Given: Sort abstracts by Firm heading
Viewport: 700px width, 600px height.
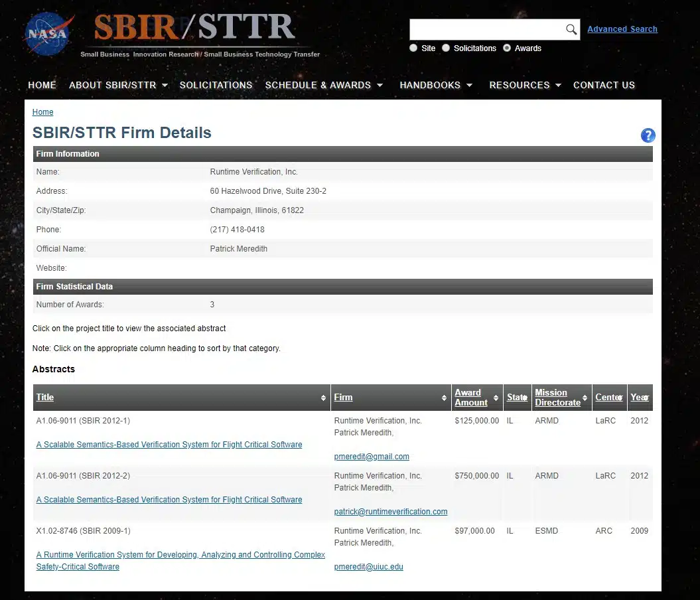Looking at the screenshot, I should [x=343, y=398].
